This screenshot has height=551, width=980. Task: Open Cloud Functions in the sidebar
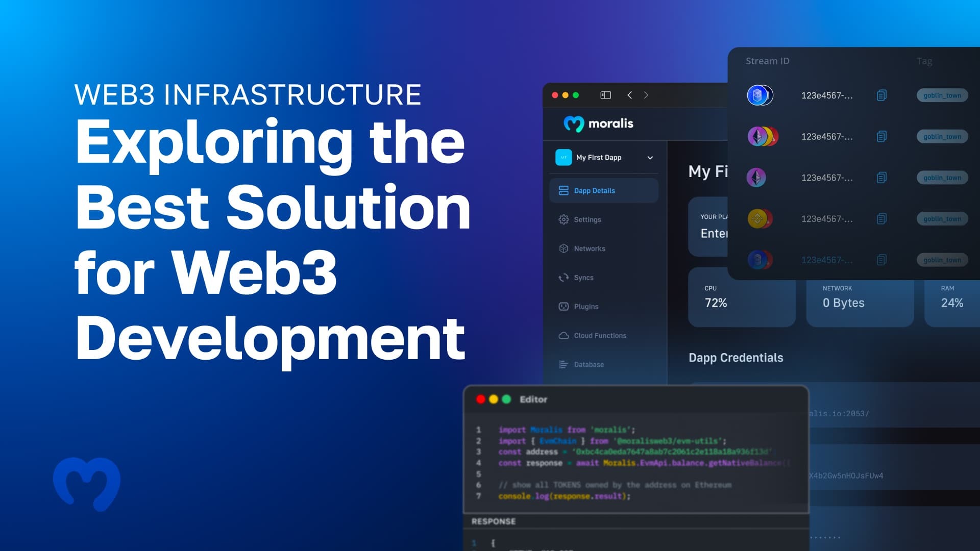600,335
